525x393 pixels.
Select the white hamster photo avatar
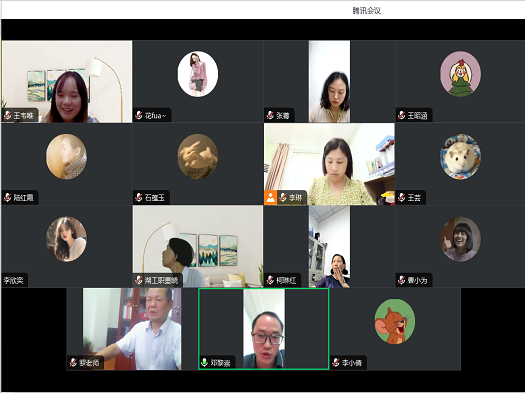pyautogui.click(x=460, y=157)
